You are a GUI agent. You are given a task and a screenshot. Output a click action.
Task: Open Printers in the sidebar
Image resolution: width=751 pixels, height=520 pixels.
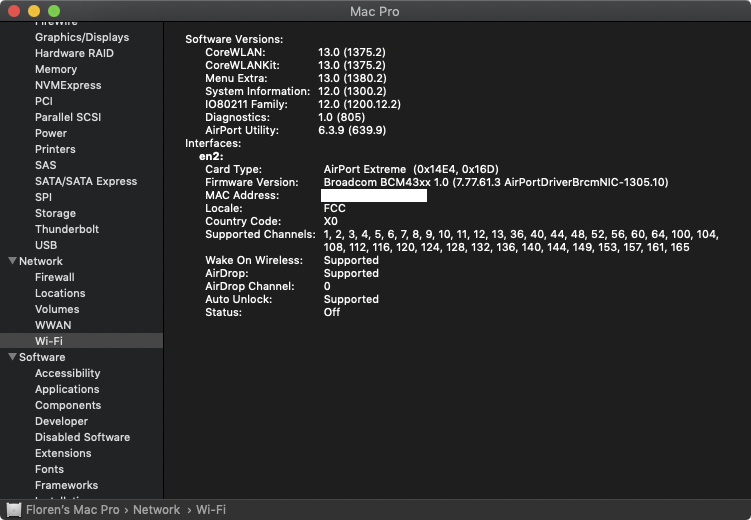(x=55, y=149)
